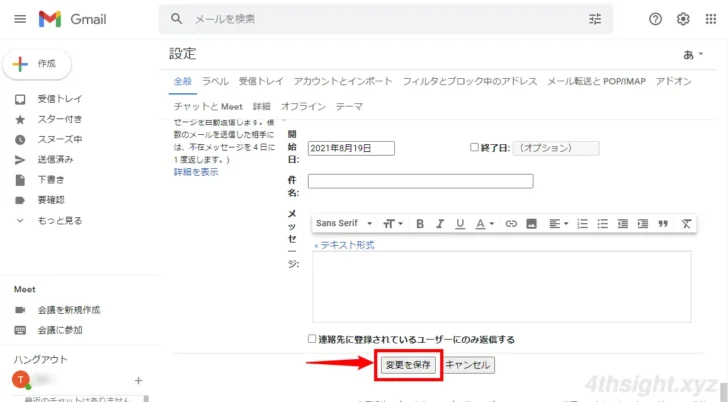
Task: Open the text size dropdown
Action: click(x=393, y=224)
